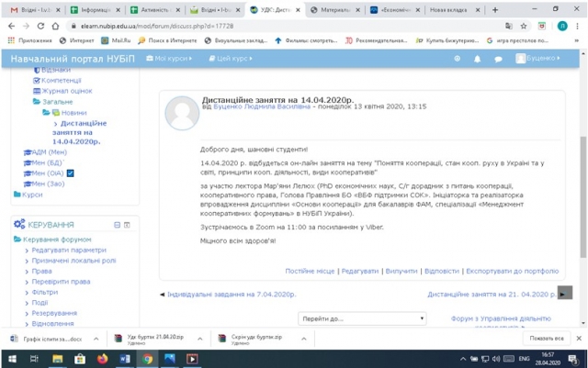Click the volume icon in system tray
The image size is (588, 368).
pos(496,359)
